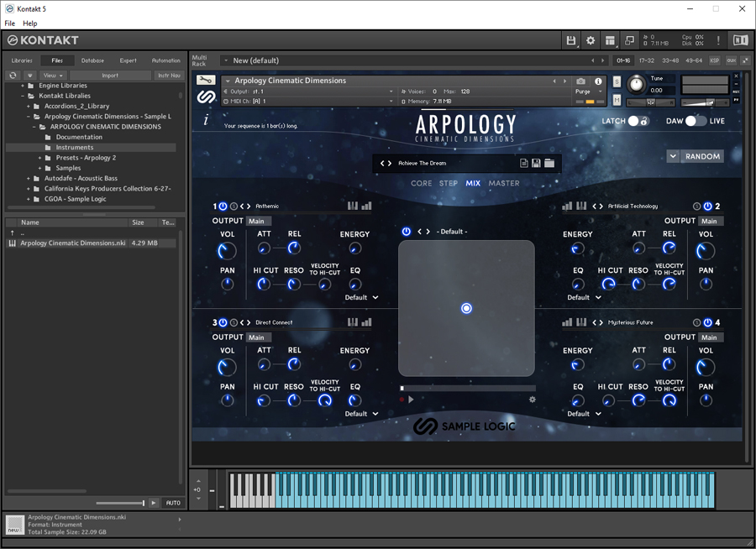
Task: Select MIDI channel page 17-32
Action: tap(647, 60)
